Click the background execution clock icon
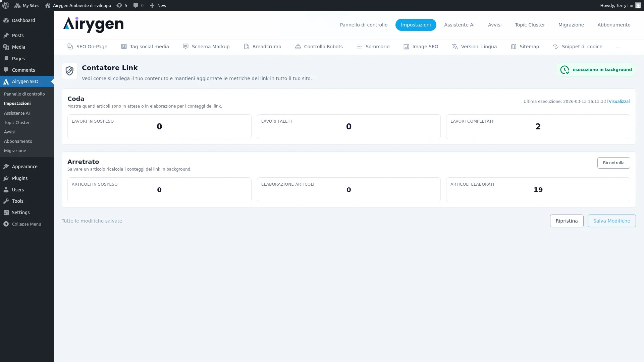Image resolution: width=644 pixels, height=362 pixels. point(565,70)
